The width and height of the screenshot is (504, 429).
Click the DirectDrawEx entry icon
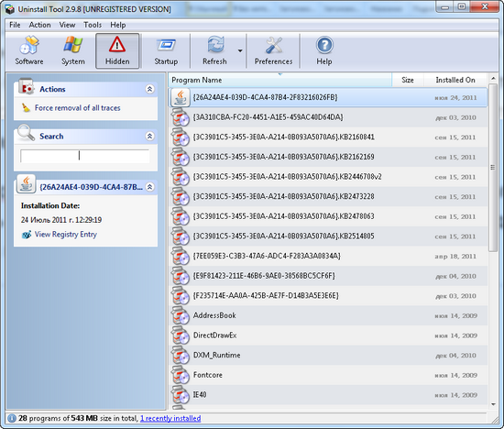pyautogui.click(x=181, y=335)
